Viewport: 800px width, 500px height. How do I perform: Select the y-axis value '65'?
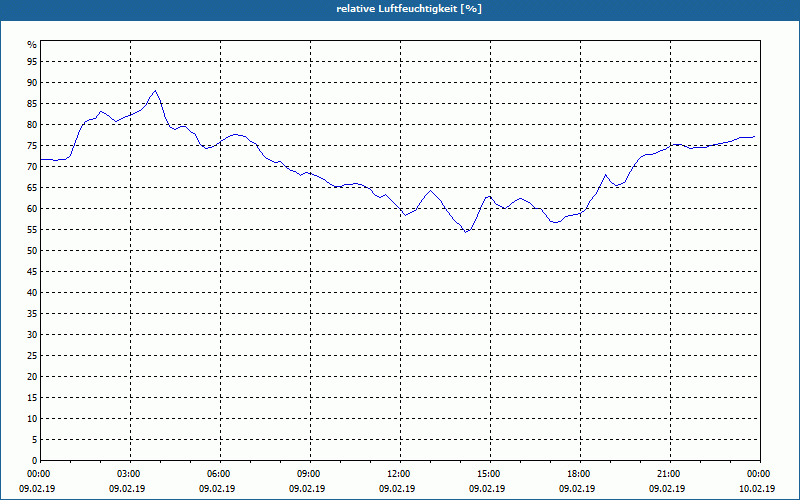click(x=32, y=188)
